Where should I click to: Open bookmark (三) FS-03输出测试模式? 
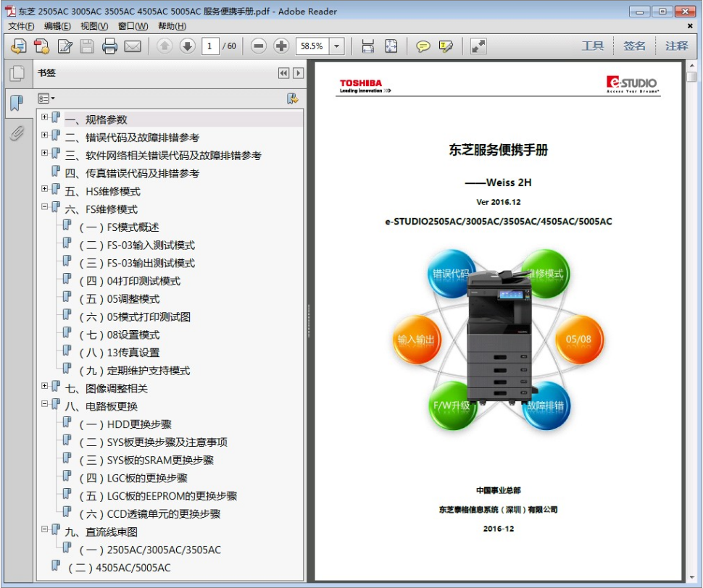tap(137, 263)
